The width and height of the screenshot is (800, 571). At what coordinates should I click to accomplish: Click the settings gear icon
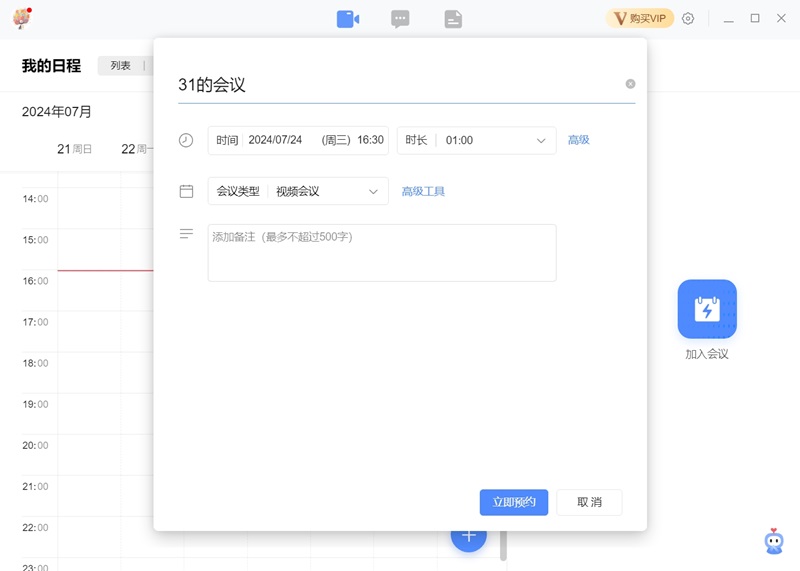pyautogui.click(x=688, y=19)
